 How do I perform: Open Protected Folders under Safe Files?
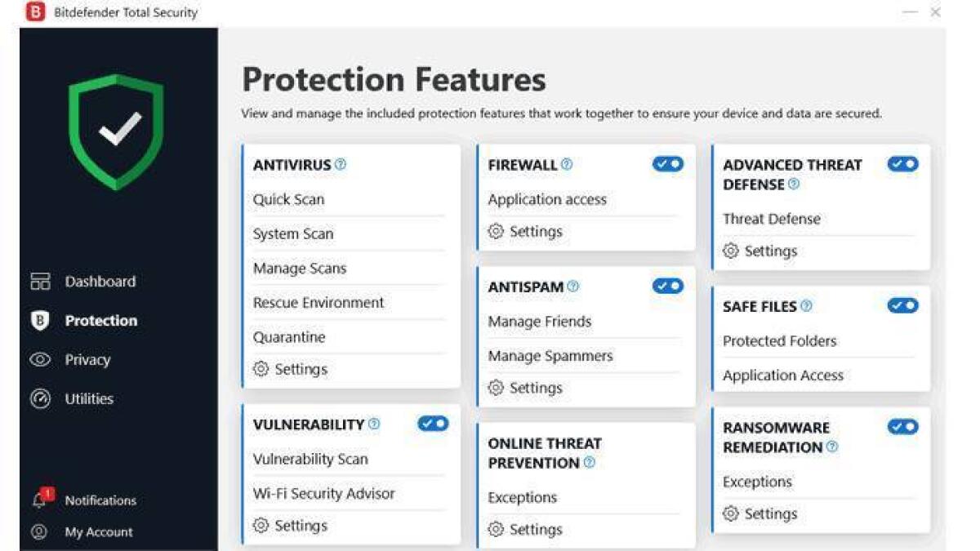(780, 340)
